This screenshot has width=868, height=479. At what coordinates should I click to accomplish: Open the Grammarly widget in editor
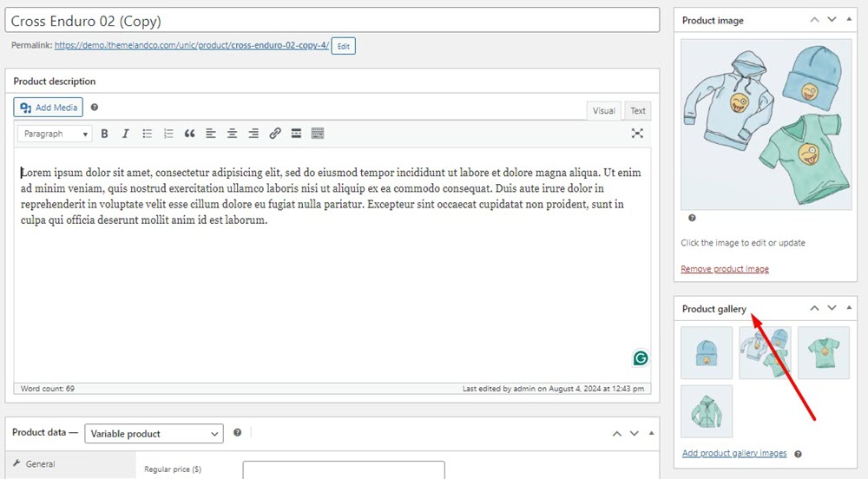click(x=641, y=358)
